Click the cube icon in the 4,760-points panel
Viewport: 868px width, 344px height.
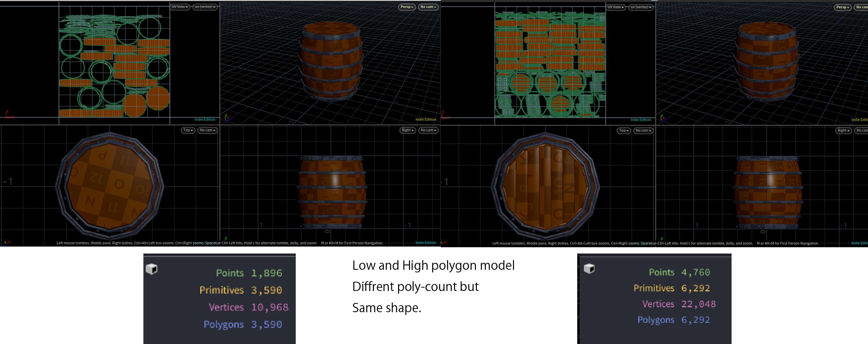[589, 268]
